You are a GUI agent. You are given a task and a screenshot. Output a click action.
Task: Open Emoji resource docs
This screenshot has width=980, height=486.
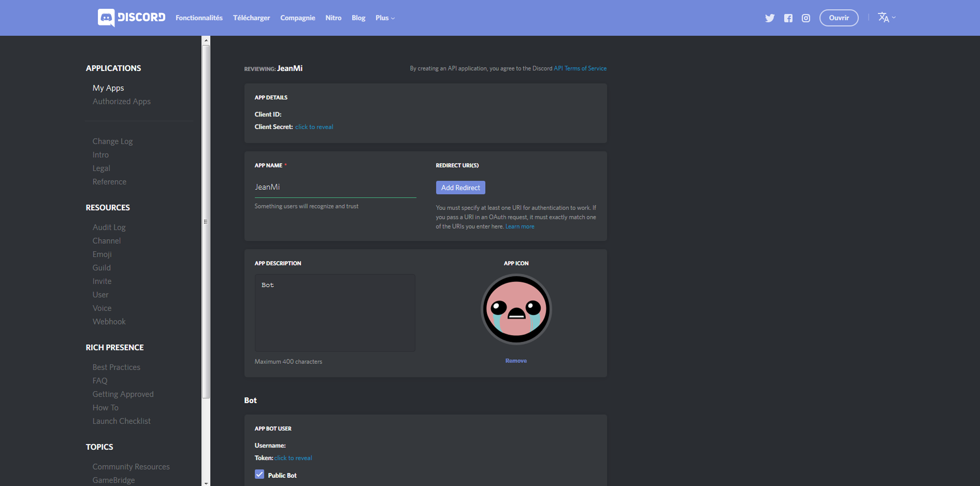tap(102, 254)
